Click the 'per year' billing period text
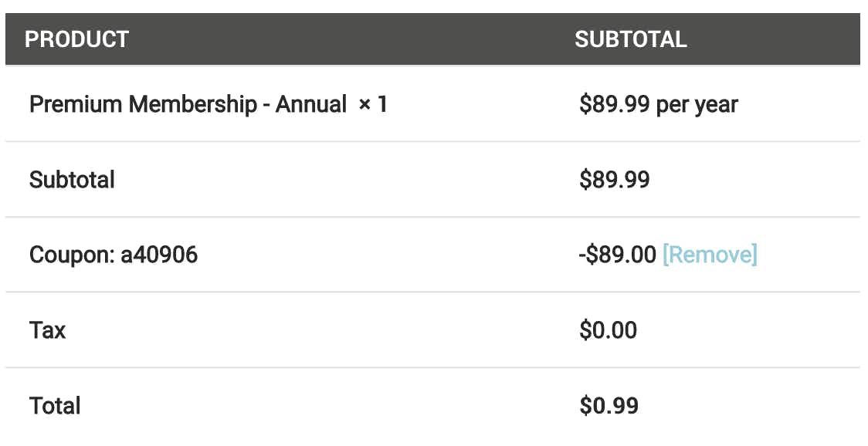 (x=697, y=105)
